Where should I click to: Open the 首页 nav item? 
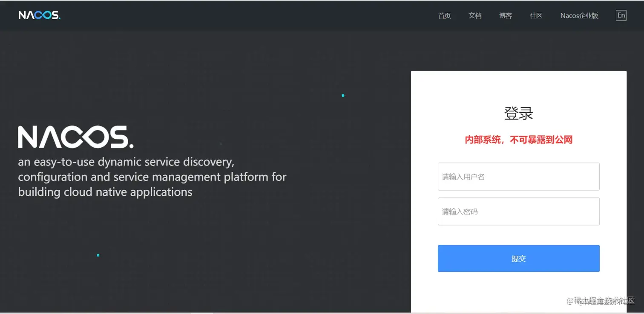(444, 16)
